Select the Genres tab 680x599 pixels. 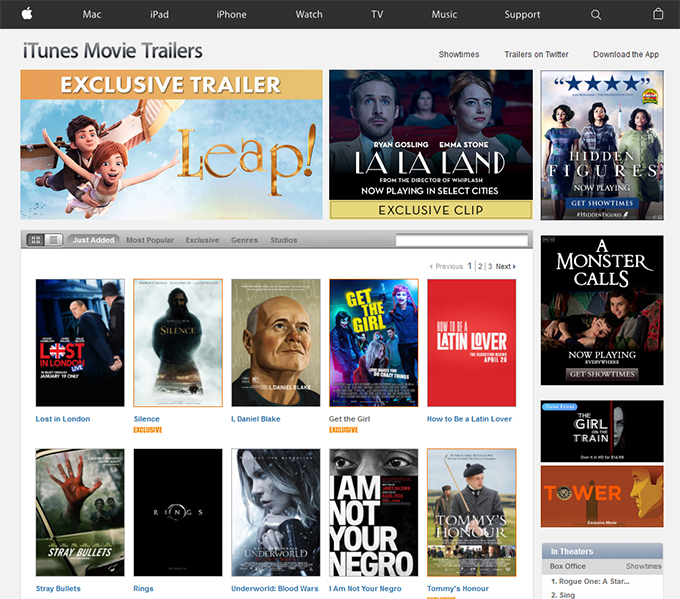click(x=244, y=240)
